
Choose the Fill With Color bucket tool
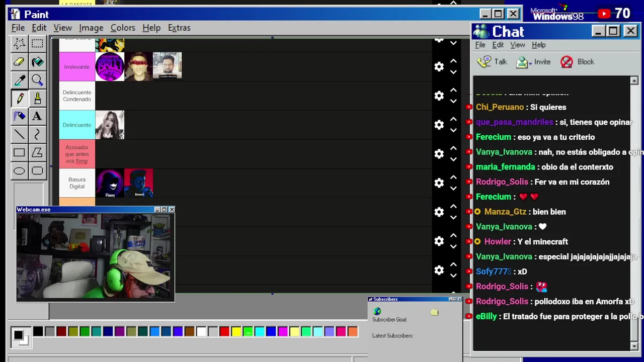click(x=37, y=62)
